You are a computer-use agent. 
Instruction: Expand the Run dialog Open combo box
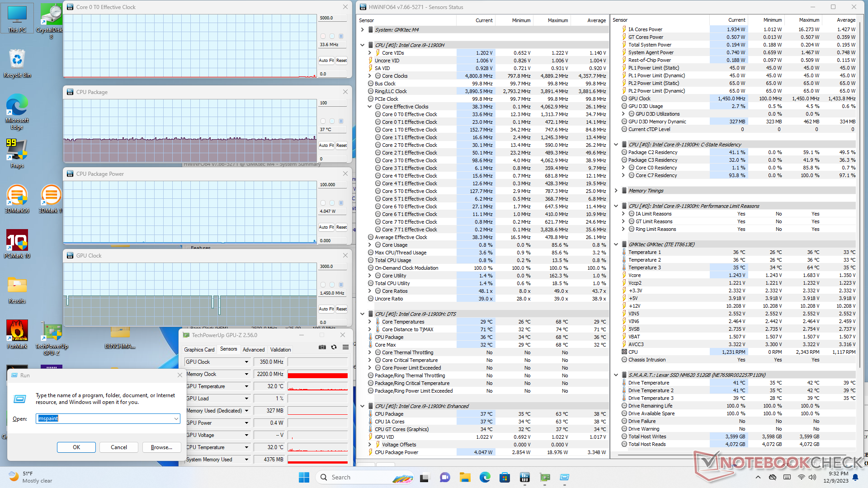coord(176,419)
